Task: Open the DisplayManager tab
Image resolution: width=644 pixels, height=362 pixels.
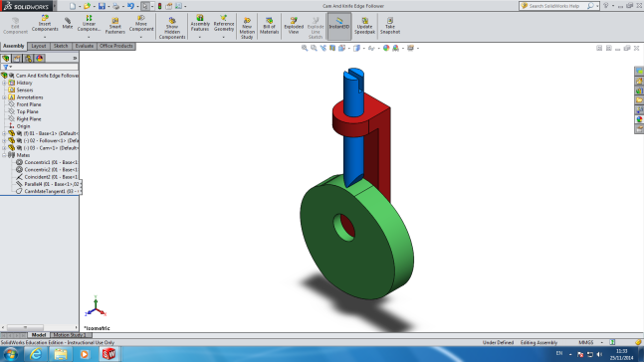Action: click(40, 59)
